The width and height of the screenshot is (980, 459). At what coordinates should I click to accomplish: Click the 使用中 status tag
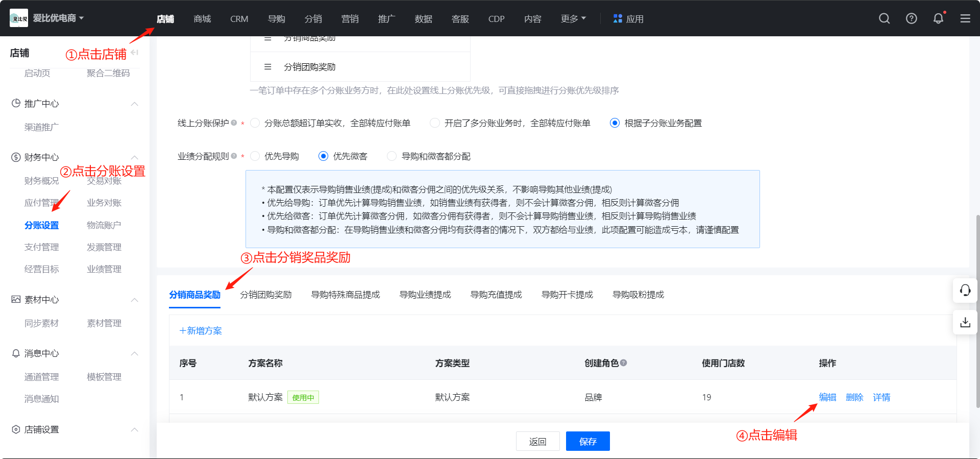tap(303, 397)
